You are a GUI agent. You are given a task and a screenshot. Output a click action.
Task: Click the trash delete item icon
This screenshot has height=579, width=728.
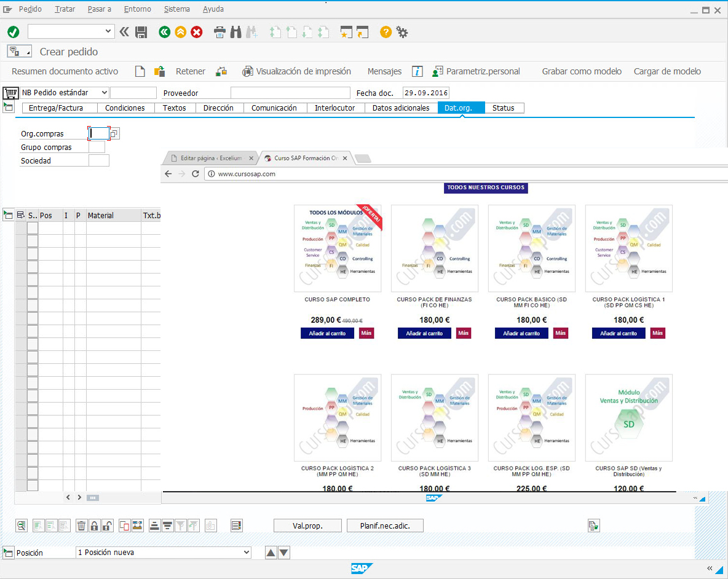[81, 526]
